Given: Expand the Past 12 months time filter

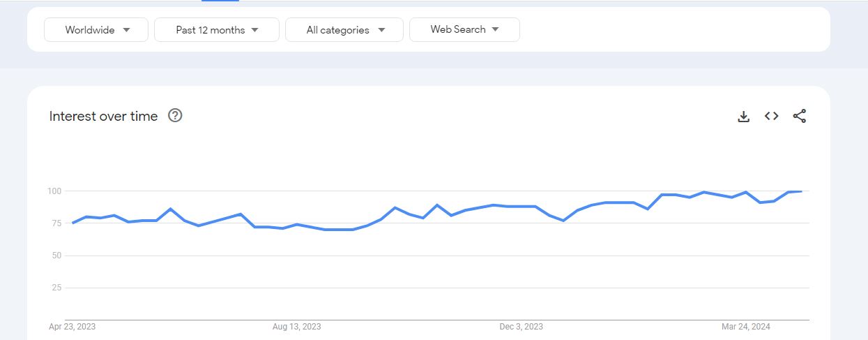Looking at the screenshot, I should 217,30.
